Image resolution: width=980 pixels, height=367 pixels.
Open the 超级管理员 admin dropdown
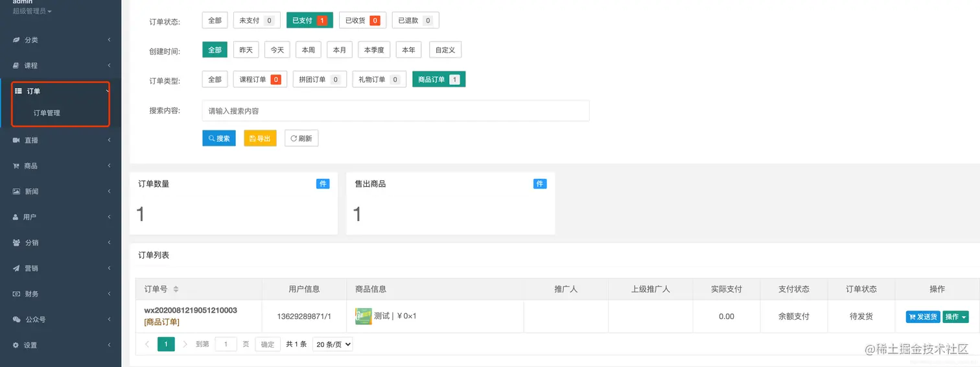[32, 12]
